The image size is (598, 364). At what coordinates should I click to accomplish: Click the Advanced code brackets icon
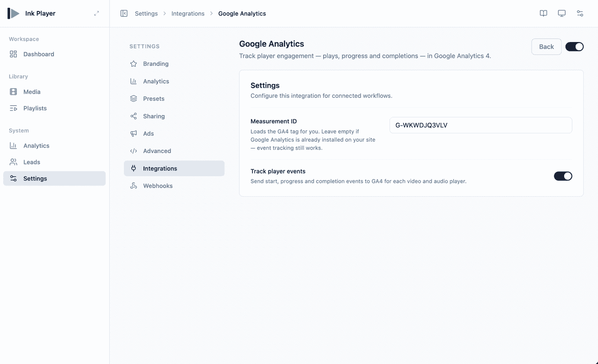point(133,151)
